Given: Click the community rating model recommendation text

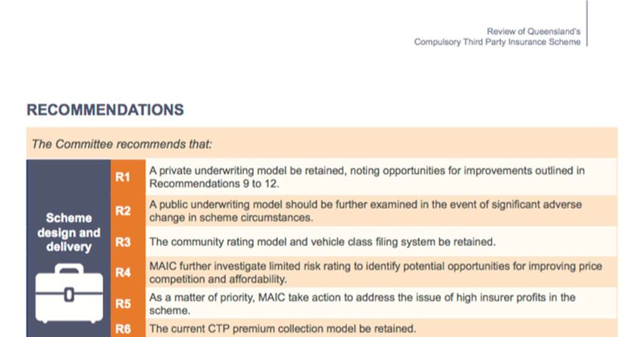Looking at the screenshot, I should click(x=323, y=242).
